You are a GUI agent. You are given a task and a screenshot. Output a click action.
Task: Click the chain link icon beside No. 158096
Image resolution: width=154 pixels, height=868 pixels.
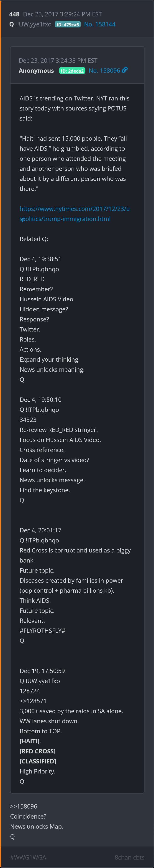pos(125,70)
